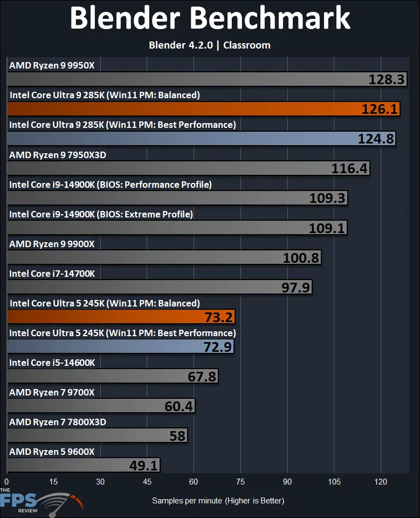Click the 109.3 bar value
Image resolution: width=420 pixels, height=518 pixels.
pos(327,198)
